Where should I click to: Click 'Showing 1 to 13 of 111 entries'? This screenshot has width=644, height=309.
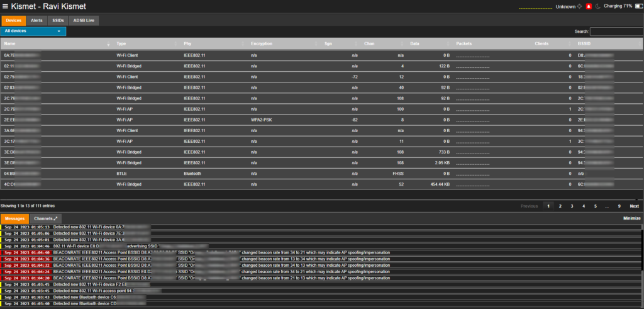(x=28, y=205)
